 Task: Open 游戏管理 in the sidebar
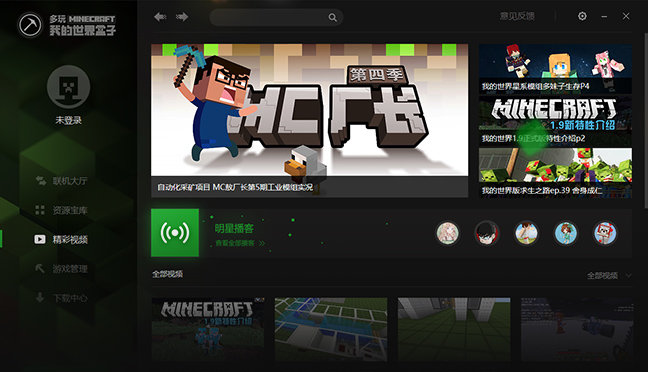[x=62, y=269]
